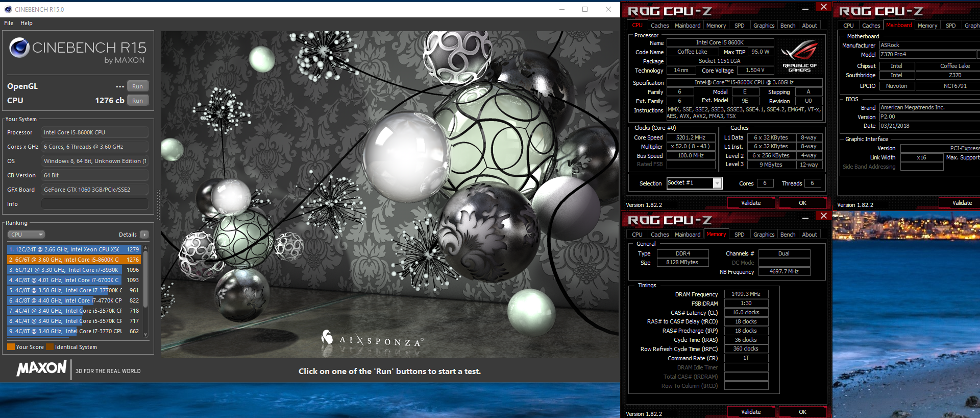Switch to CPU tab in bottom Memory CPU-Z window
The image size is (980, 418).
coord(637,235)
